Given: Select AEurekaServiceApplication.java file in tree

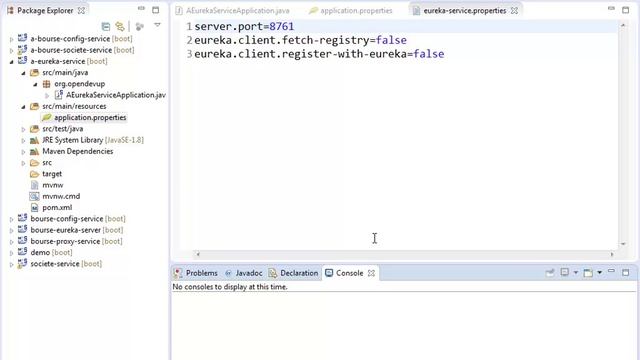Looking at the screenshot, I should click(x=116, y=95).
